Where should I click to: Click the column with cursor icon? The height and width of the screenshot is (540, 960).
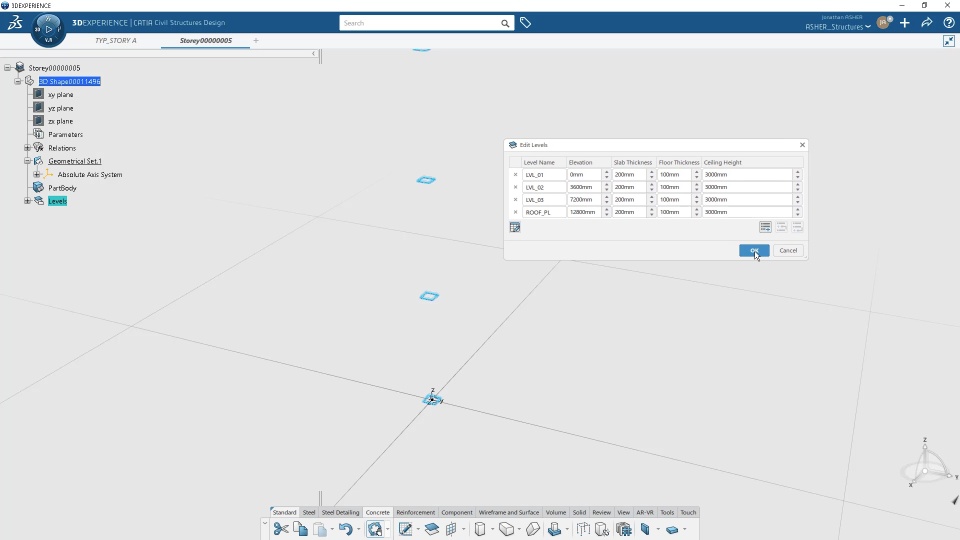coord(602,529)
